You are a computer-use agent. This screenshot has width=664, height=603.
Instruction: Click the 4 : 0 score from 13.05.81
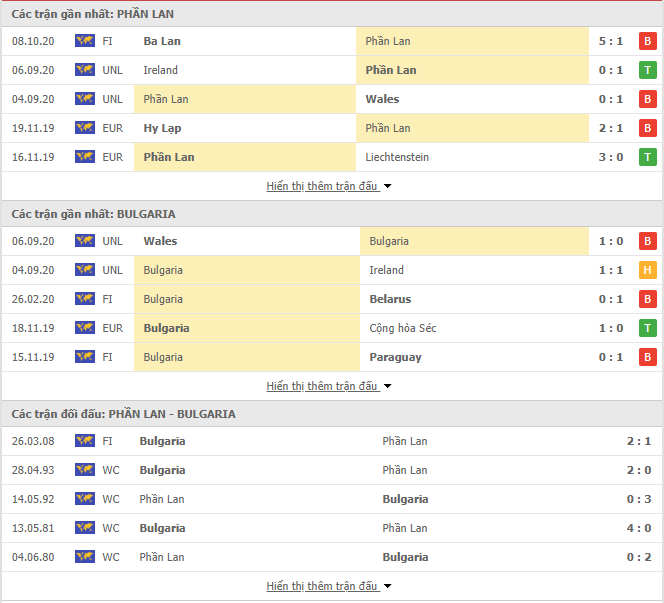point(639,528)
